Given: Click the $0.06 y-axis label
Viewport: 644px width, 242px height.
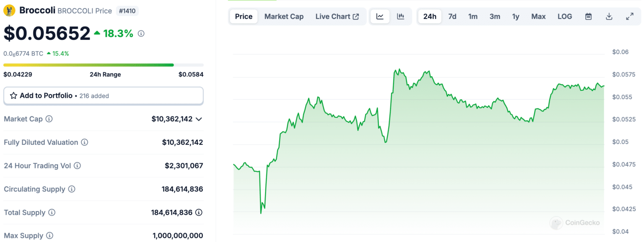Looking at the screenshot, I should click(620, 52).
